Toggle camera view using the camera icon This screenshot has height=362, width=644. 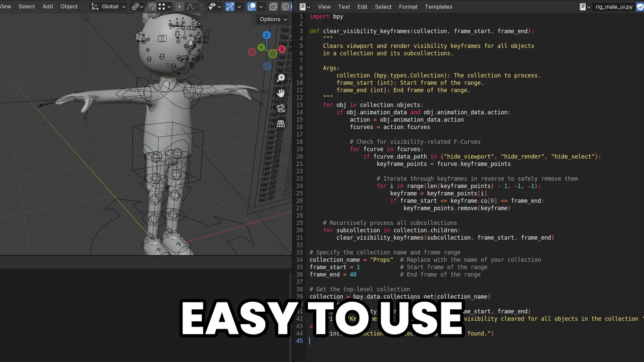click(x=281, y=108)
